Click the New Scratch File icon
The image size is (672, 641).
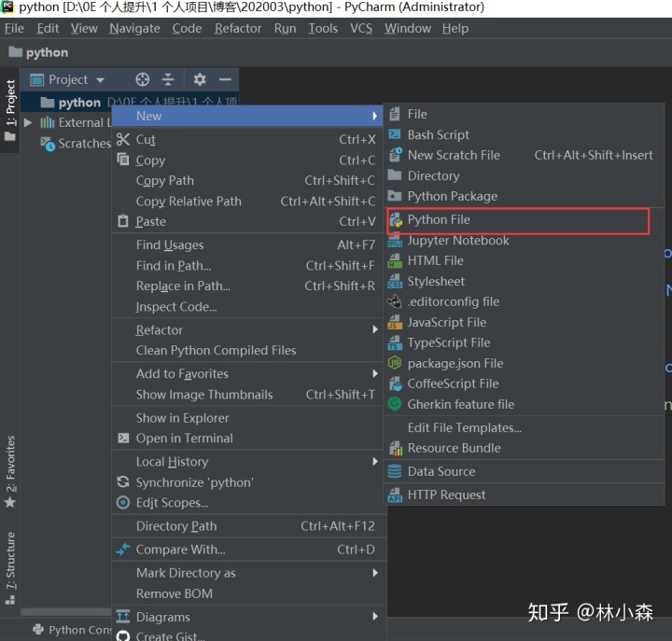[395, 155]
